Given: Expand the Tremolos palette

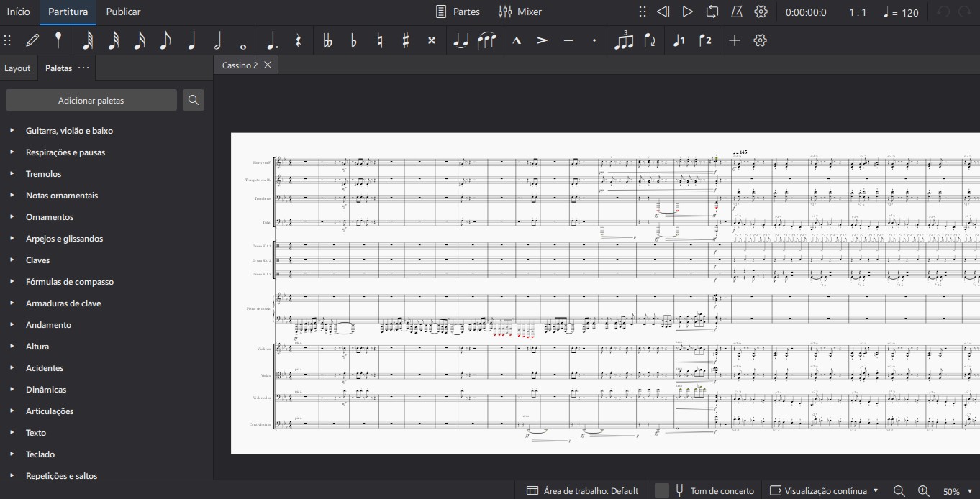Looking at the screenshot, I should [12, 174].
